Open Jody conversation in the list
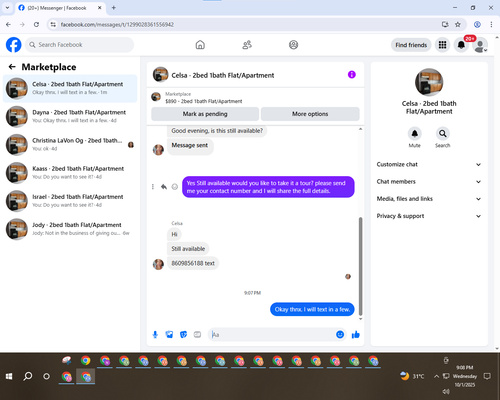 pos(70,229)
